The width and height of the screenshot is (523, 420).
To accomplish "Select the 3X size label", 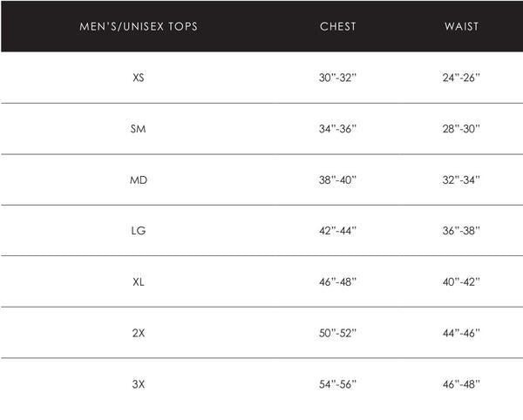I will [139, 383].
